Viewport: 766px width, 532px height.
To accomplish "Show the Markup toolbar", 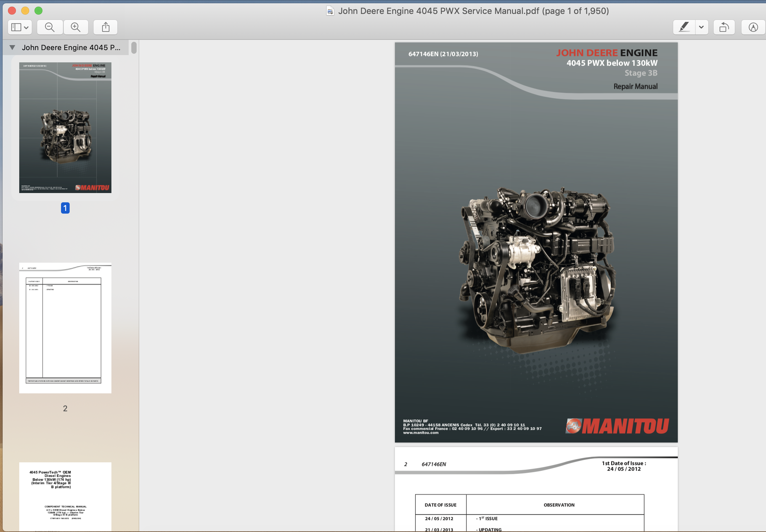I will [753, 27].
